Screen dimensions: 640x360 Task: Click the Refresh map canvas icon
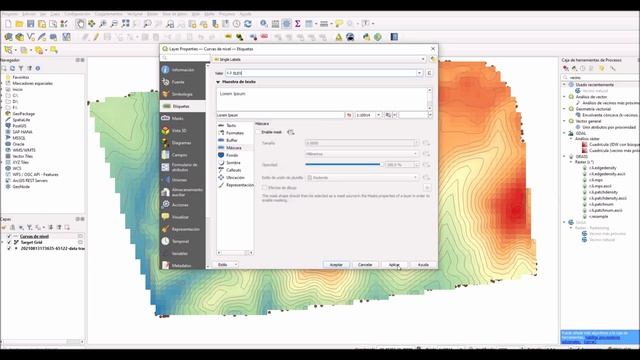[x=248, y=24]
